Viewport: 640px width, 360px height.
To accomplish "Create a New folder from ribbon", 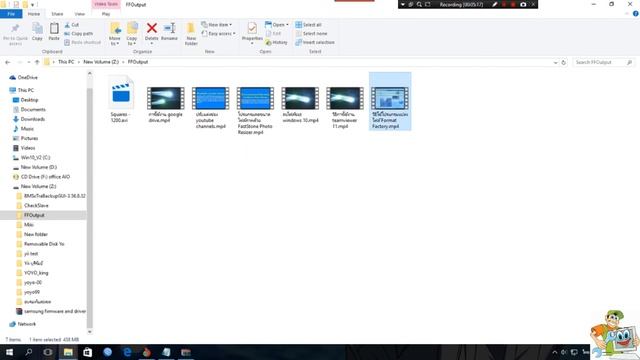I will point(191,33).
